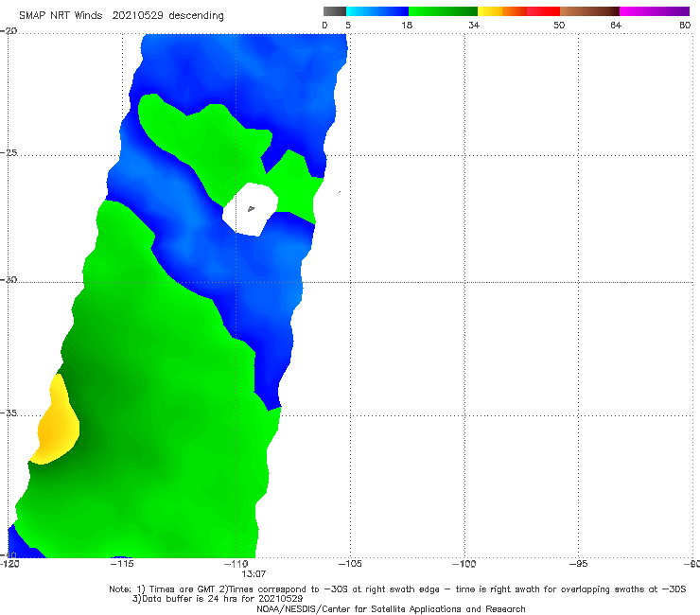
Task: Click the word 'descending' in the title
Action: click(197, 16)
